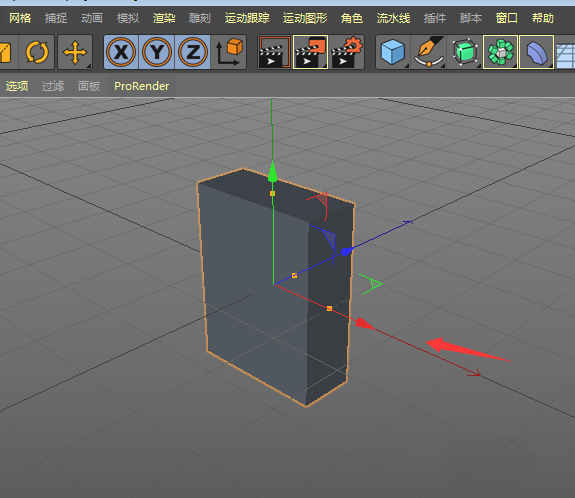
Task: Click the green Y axis arrowhead
Action: [272, 172]
